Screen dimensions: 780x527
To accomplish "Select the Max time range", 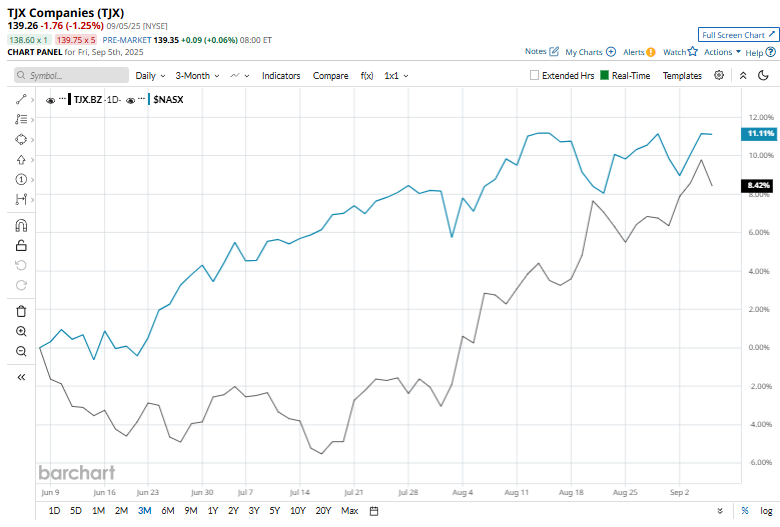I will (x=350, y=511).
